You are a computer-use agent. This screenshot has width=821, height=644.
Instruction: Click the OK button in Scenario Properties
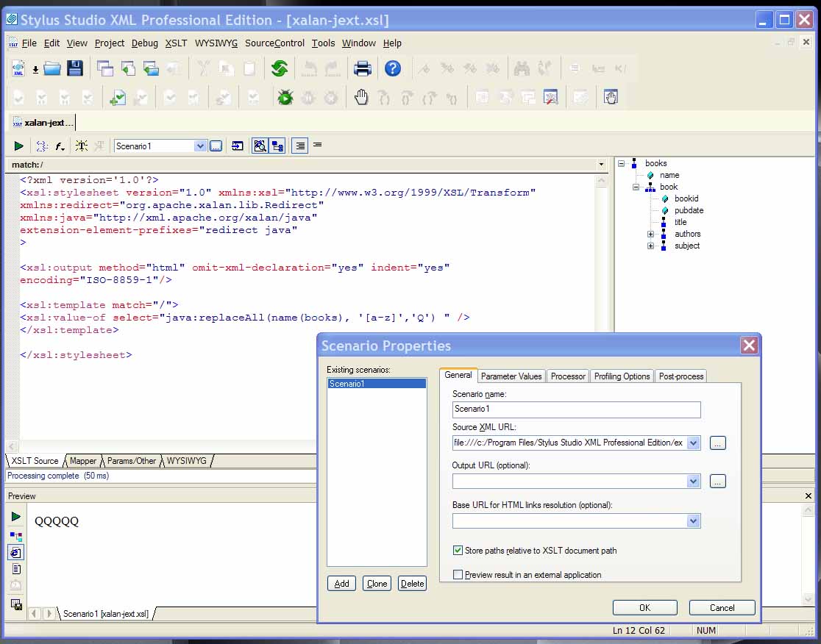click(x=644, y=607)
